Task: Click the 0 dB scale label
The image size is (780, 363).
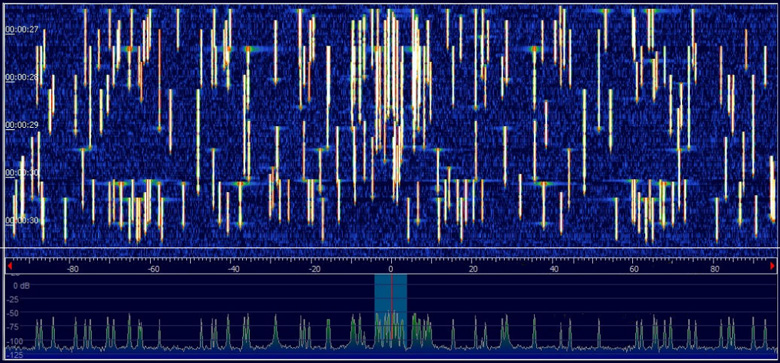Action: 21,286
